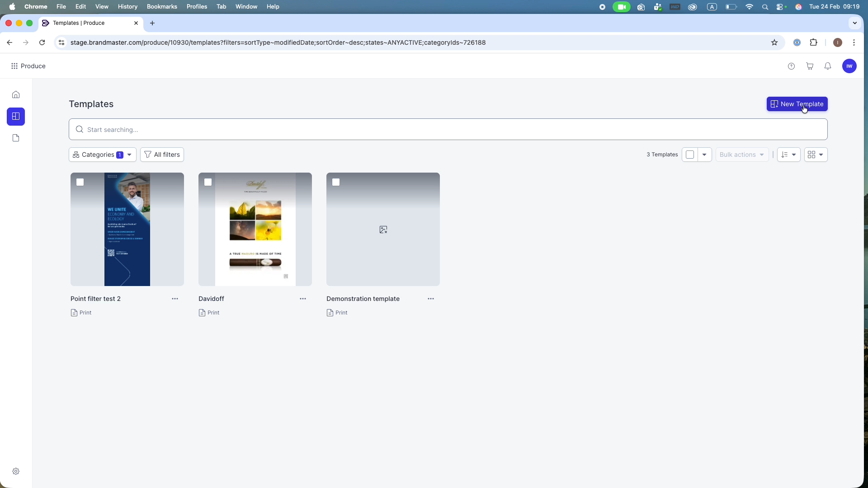Screen dimensions: 868x488
Task: Open more options for Demonstration template
Action: point(431,299)
